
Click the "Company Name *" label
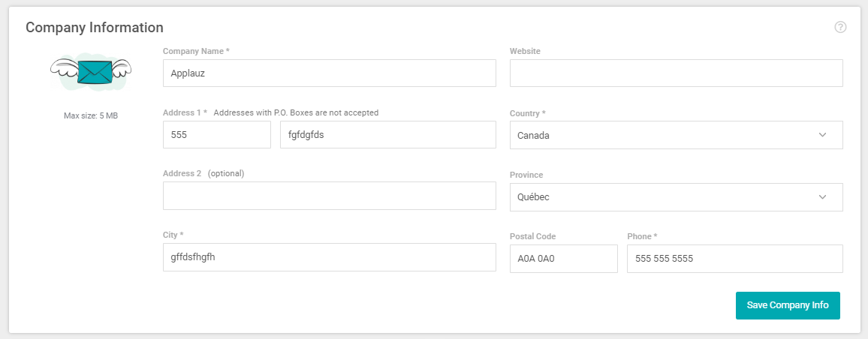pyautogui.click(x=196, y=51)
